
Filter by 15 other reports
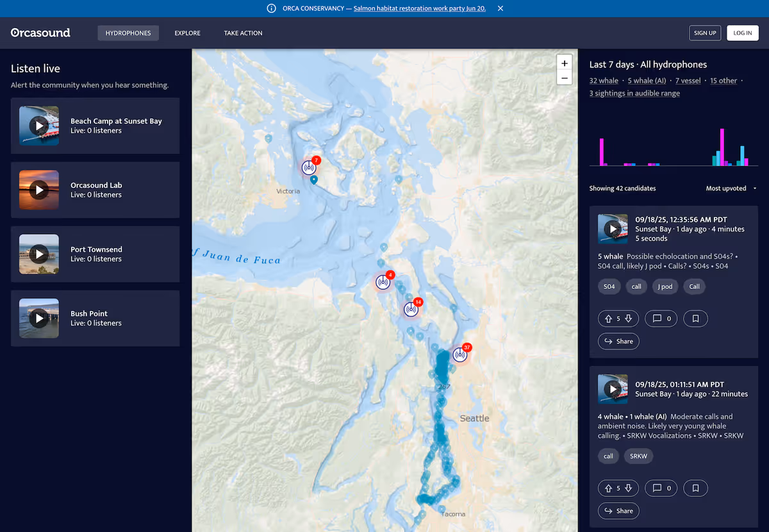coord(724,81)
